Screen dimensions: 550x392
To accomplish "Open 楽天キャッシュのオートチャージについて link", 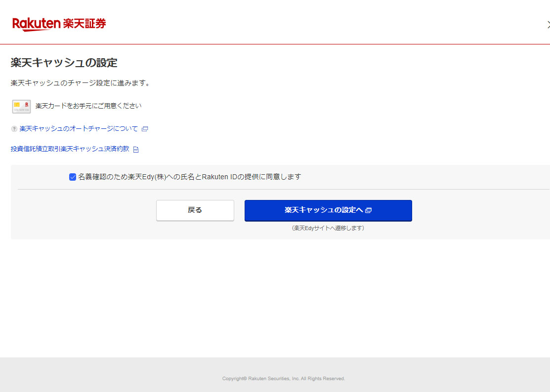I will click(x=79, y=129).
